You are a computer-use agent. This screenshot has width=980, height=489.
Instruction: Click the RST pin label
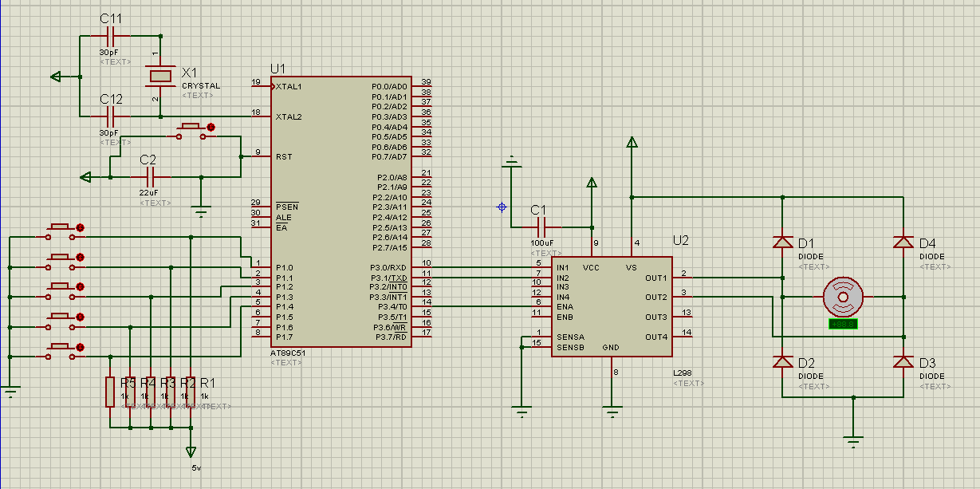click(284, 157)
